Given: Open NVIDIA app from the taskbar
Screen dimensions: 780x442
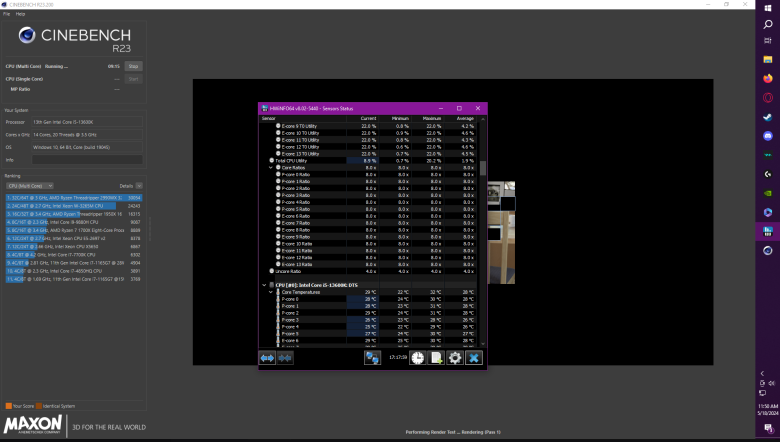Looking at the screenshot, I should [x=768, y=193].
